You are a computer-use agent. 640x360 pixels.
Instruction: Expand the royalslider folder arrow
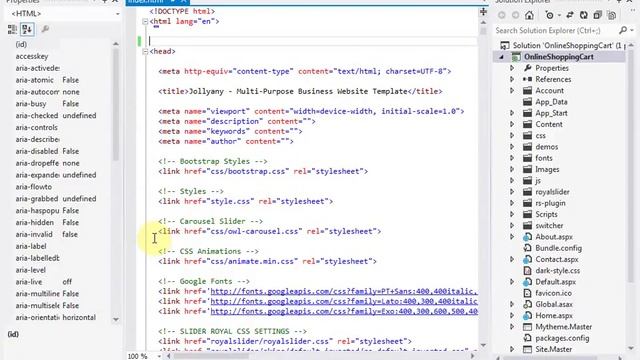click(512, 192)
